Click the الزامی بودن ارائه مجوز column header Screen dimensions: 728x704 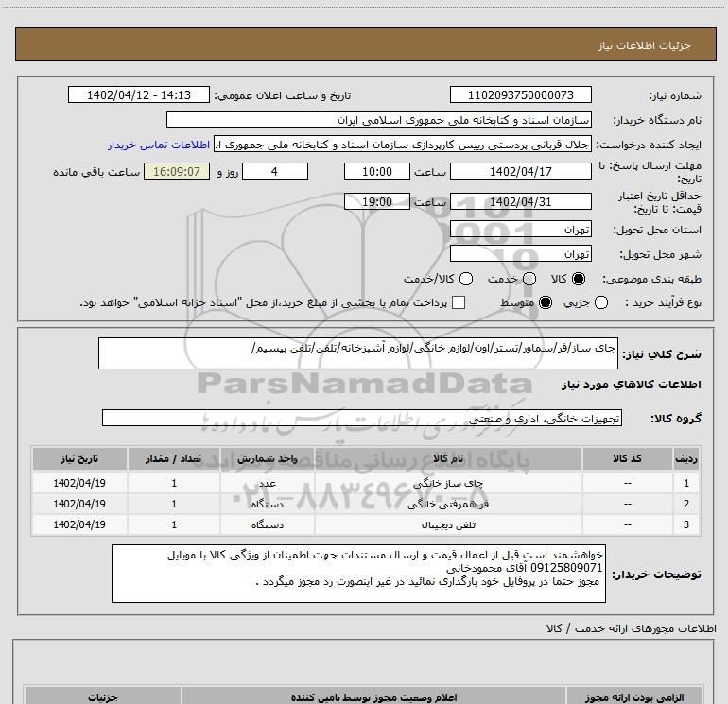click(x=634, y=696)
